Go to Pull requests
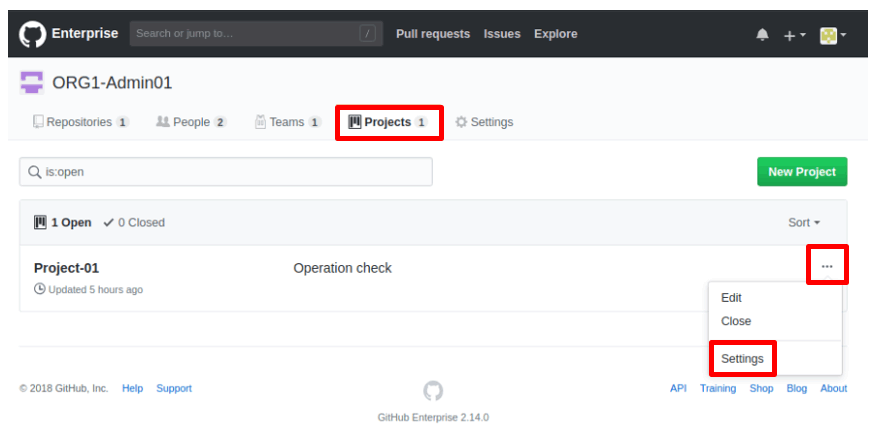The height and width of the screenshot is (447, 880). tap(433, 34)
